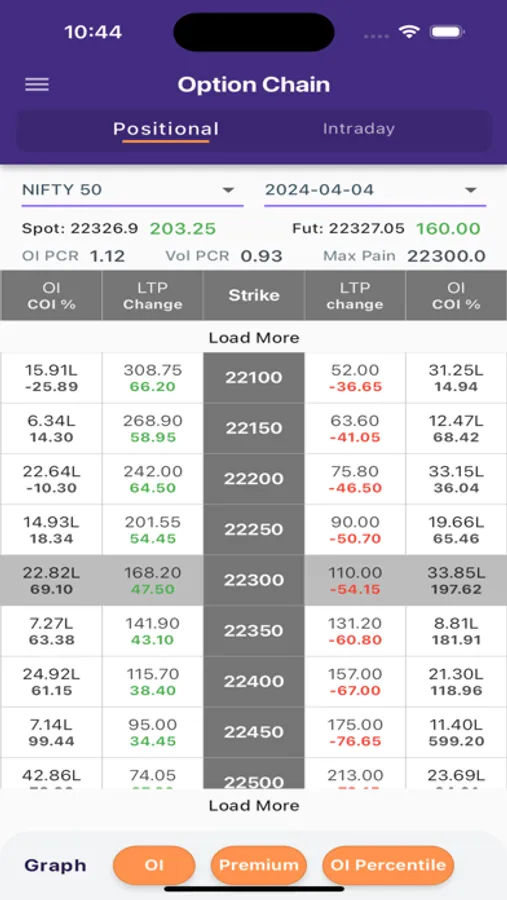Tap the put LTP cell 110.00
The height and width of the screenshot is (900, 507).
(355, 580)
